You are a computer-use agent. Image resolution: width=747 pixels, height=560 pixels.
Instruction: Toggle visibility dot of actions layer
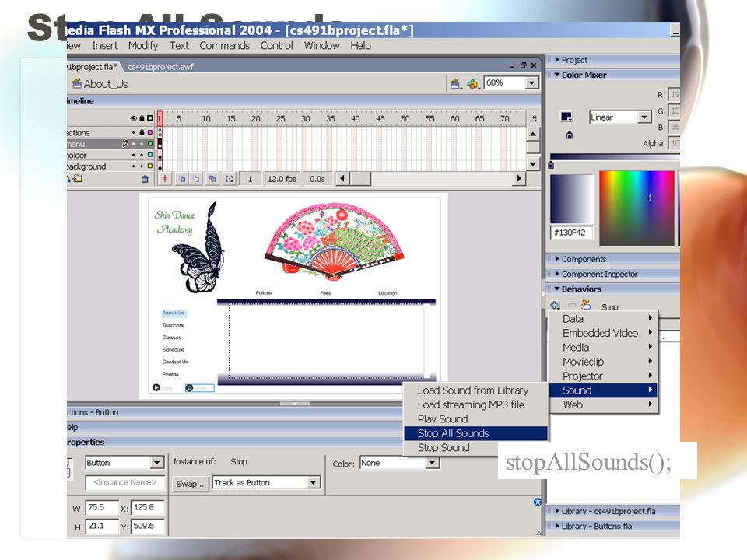[134, 132]
